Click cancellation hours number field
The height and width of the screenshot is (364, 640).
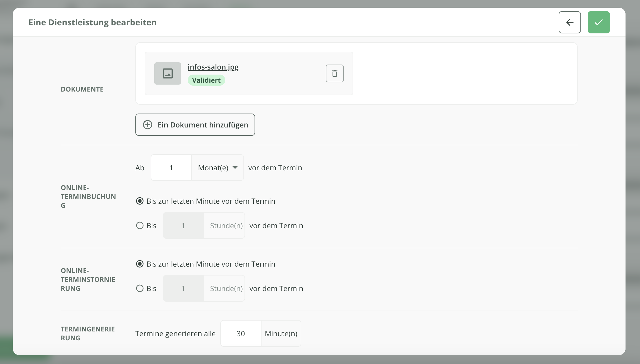tap(183, 289)
